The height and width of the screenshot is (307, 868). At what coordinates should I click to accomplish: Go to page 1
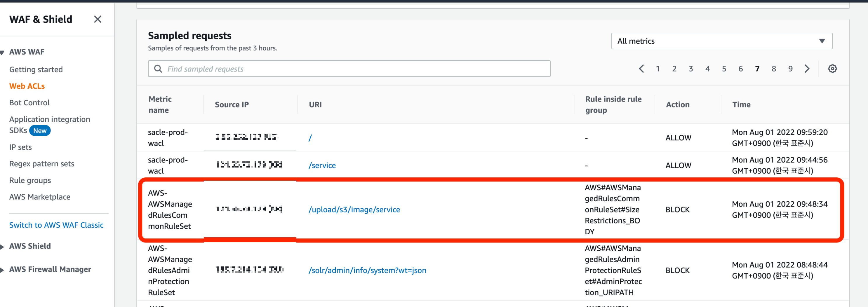click(657, 69)
